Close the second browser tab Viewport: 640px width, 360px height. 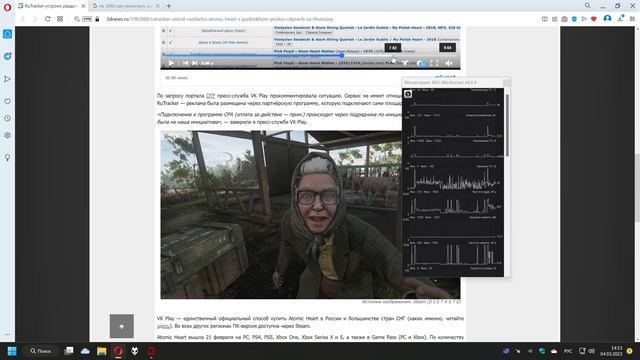[158, 6]
